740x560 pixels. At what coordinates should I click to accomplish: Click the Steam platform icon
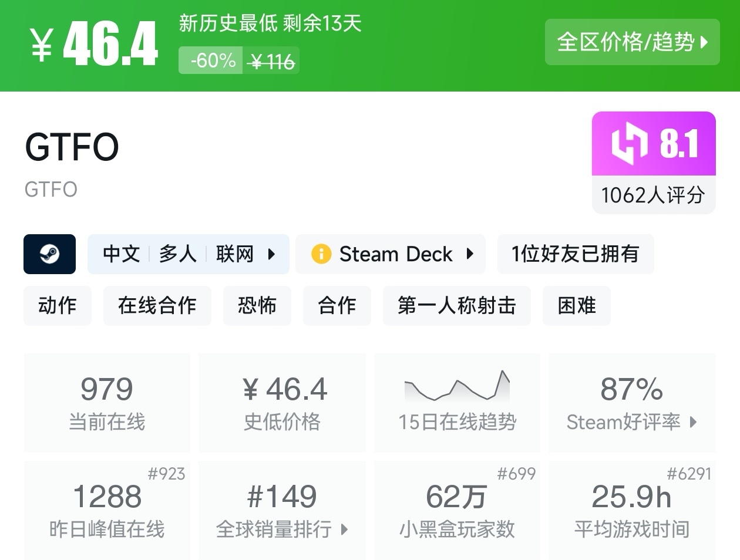[49, 254]
